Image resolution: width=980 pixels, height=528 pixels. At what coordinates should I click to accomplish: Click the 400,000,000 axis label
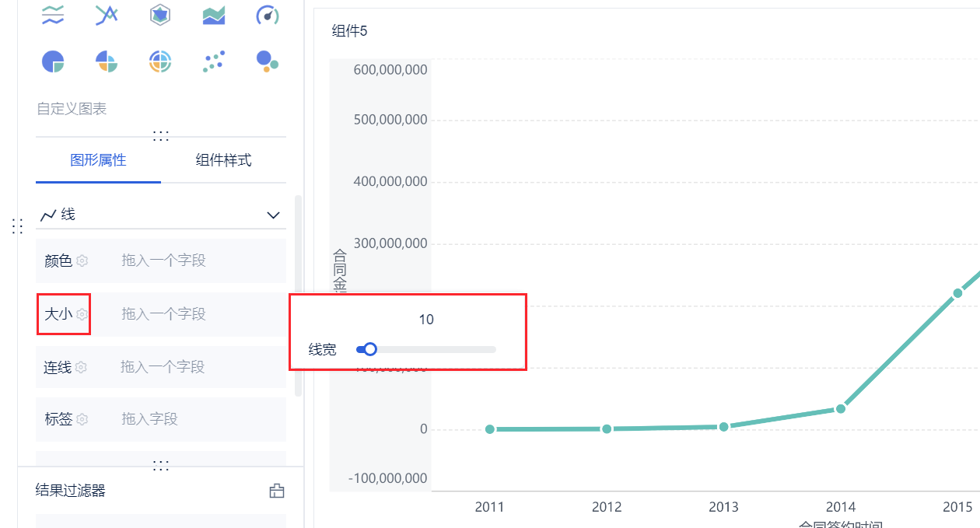(x=390, y=181)
